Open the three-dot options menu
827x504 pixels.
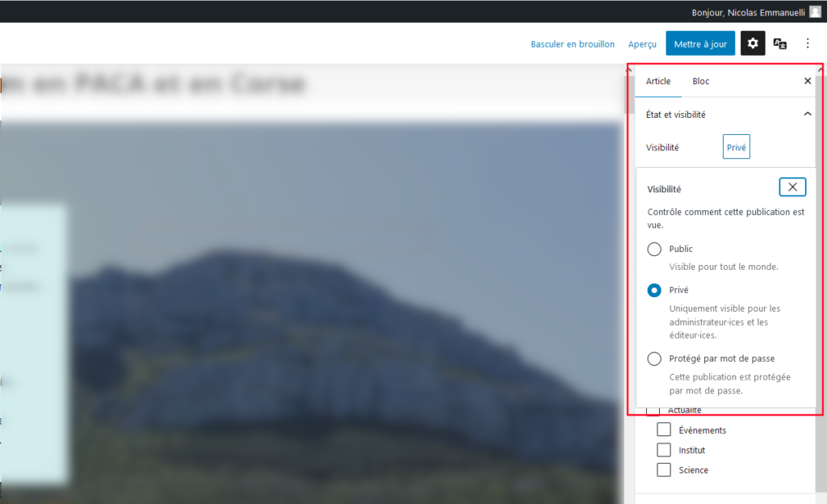pyautogui.click(x=808, y=44)
